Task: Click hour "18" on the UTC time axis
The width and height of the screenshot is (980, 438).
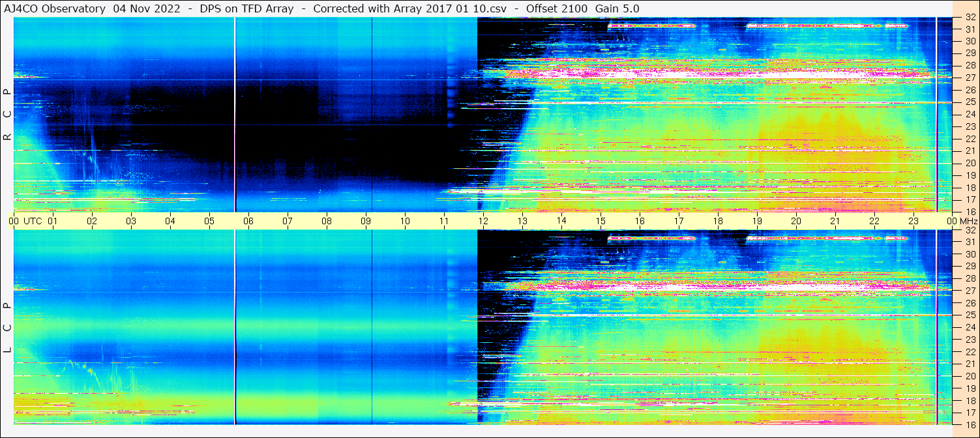Action: pos(718,221)
